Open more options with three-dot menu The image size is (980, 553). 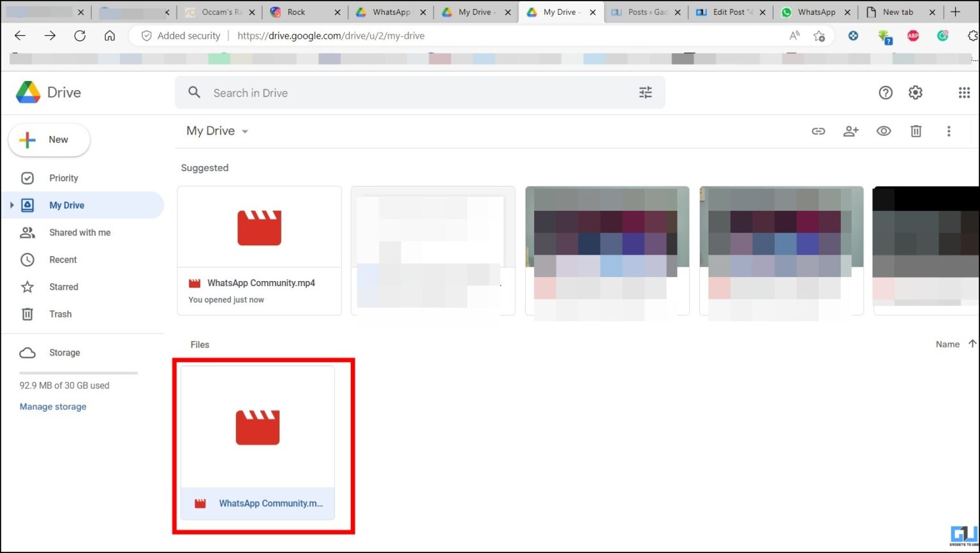[x=949, y=131]
